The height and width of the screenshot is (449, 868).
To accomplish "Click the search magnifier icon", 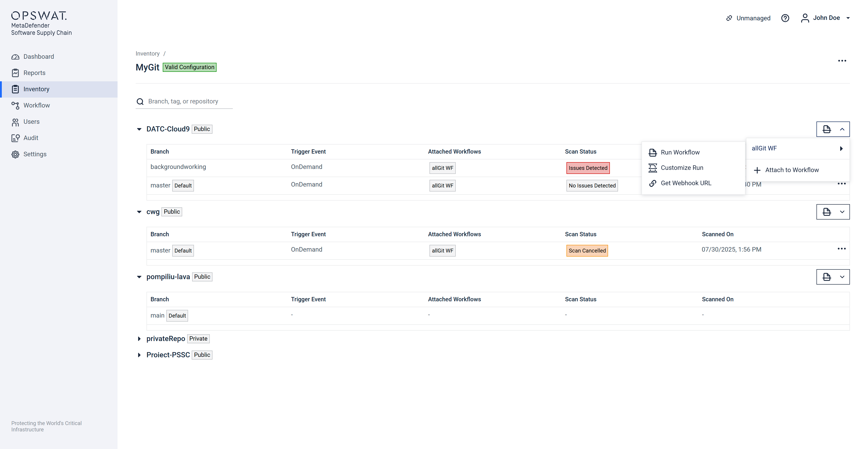I will click(x=140, y=102).
